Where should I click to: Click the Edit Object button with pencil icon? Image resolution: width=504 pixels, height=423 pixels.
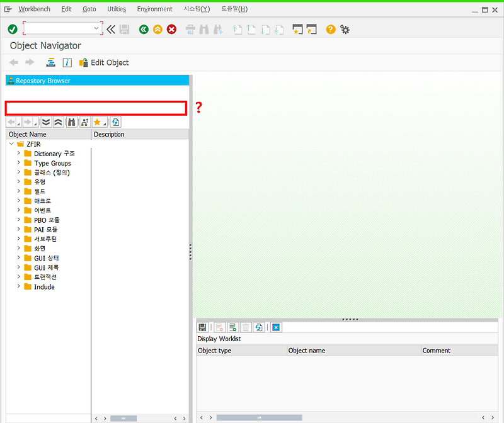pos(103,62)
